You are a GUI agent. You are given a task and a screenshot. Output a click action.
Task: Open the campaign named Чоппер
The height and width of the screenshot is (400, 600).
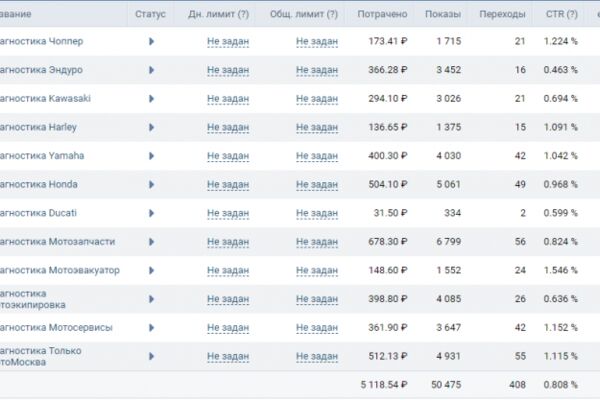coord(41,41)
